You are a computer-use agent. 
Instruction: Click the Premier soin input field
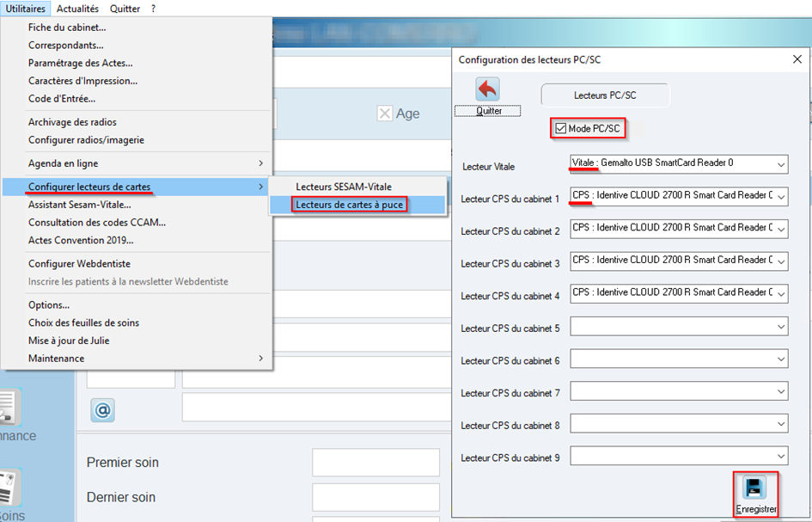375,463
